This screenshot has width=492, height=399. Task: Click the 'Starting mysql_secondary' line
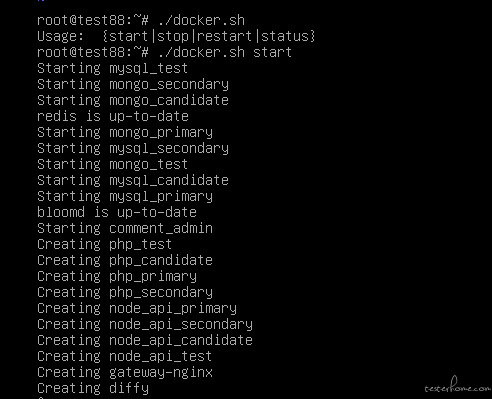click(133, 149)
